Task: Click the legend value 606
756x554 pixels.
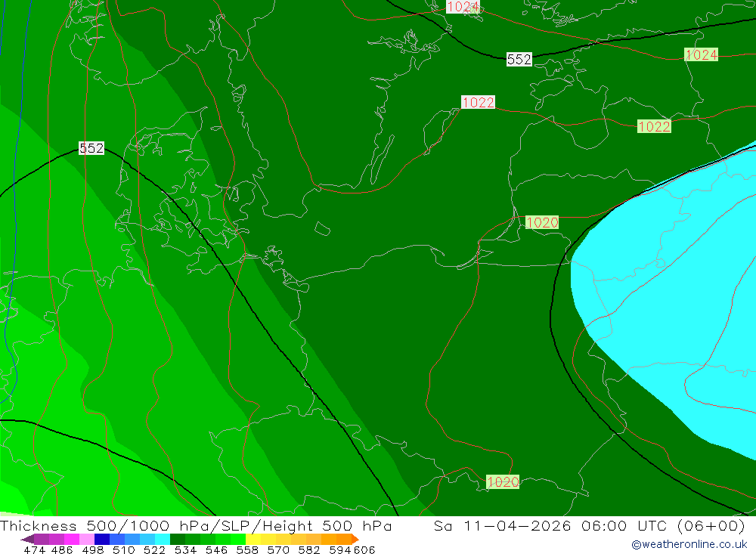Action: (x=364, y=550)
